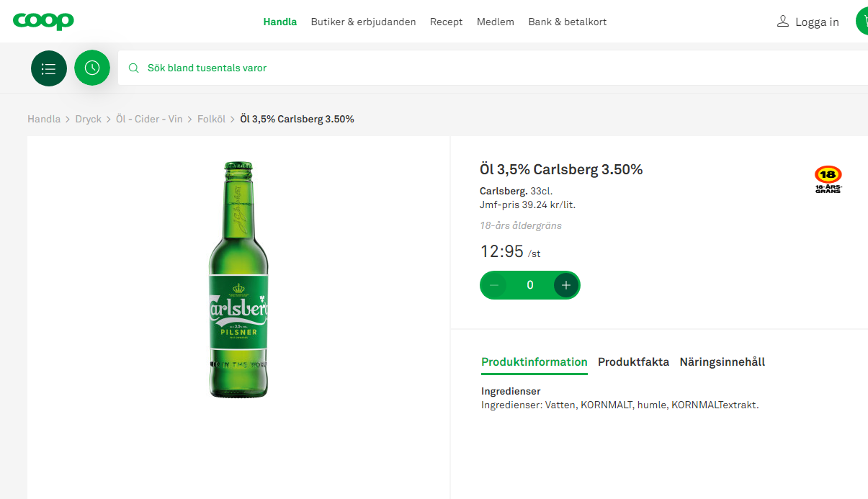The width and height of the screenshot is (868, 499).
Task: Open Butiker & erbjudanden menu
Action: [363, 22]
